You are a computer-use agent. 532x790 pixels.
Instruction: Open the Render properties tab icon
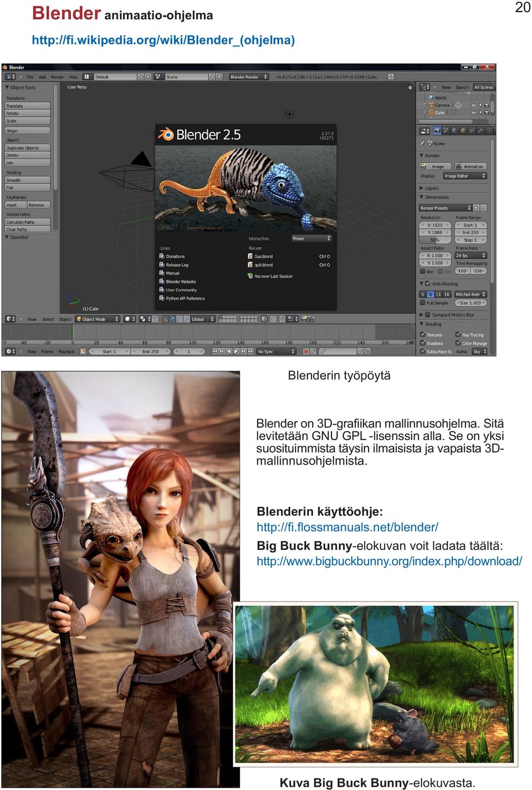tap(437, 131)
